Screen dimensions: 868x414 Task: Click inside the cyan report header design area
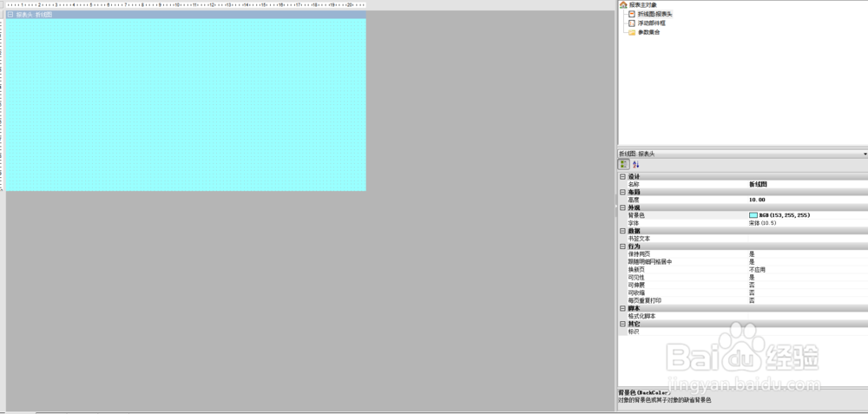pos(186,105)
